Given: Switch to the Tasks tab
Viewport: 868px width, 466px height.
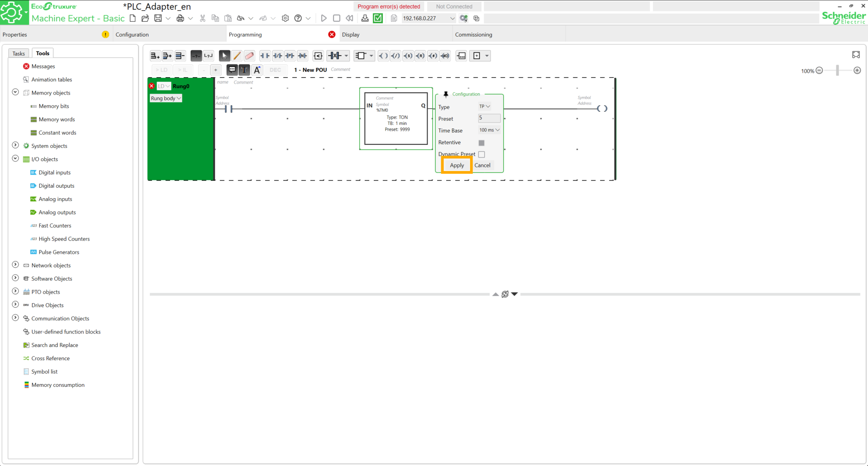Looking at the screenshot, I should coord(19,53).
